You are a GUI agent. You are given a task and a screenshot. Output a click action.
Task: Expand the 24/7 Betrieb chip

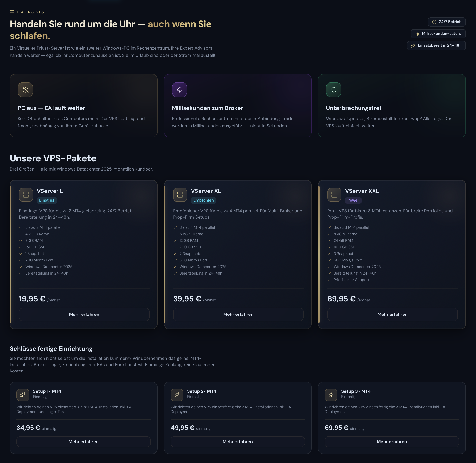[447, 22]
